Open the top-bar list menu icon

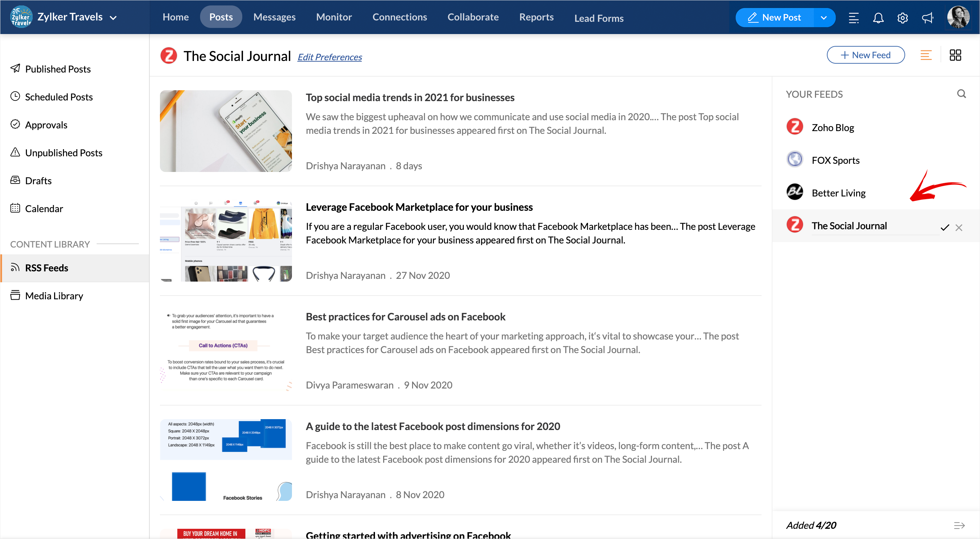tap(853, 17)
